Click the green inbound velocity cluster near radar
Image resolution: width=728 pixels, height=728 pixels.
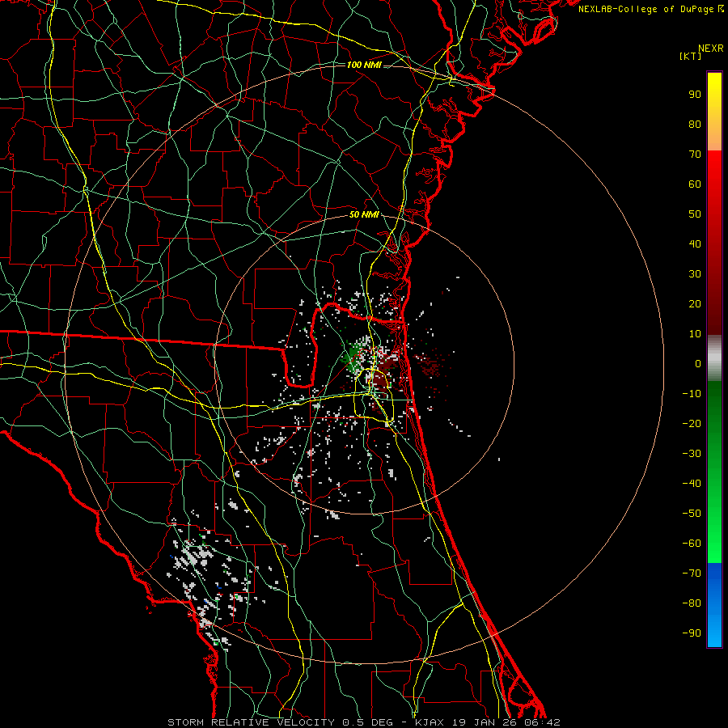[x=353, y=358]
